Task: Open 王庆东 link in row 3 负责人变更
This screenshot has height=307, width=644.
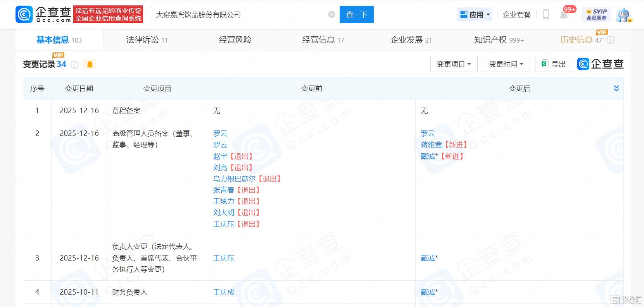Action: coord(224,258)
